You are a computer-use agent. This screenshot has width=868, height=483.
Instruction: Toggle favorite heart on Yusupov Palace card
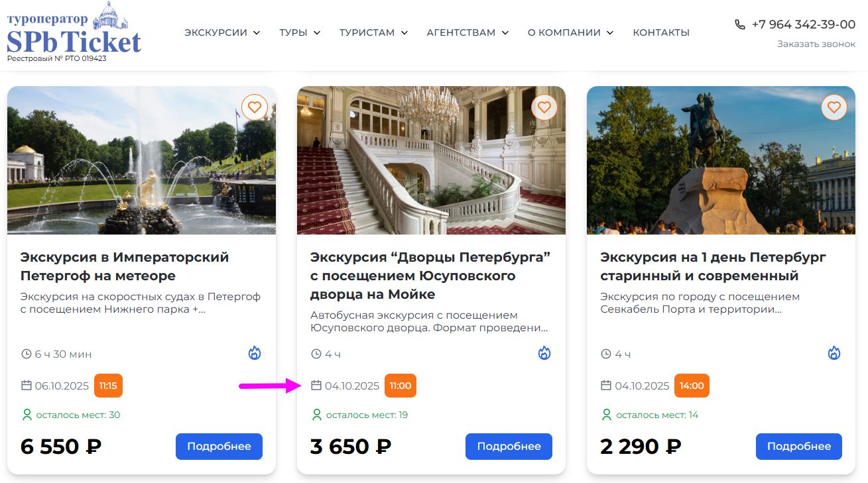544,107
